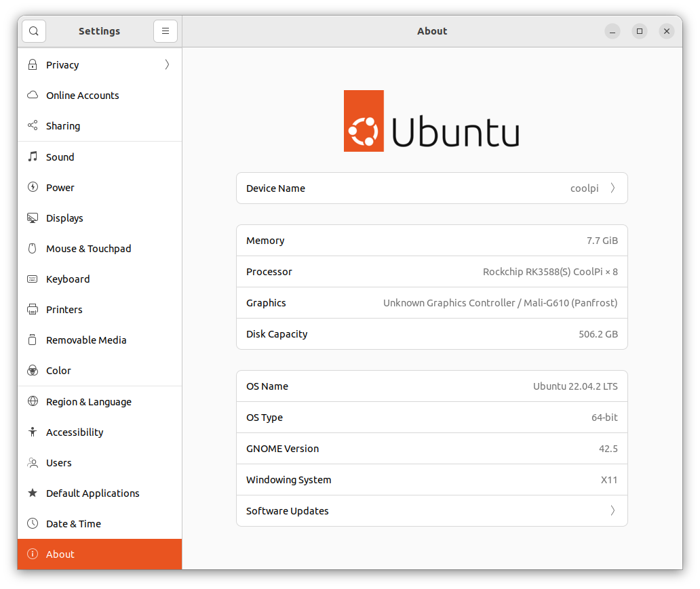The height and width of the screenshot is (589, 700).
Task: Click the Date & Time clock icon
Action: (33, 523)
